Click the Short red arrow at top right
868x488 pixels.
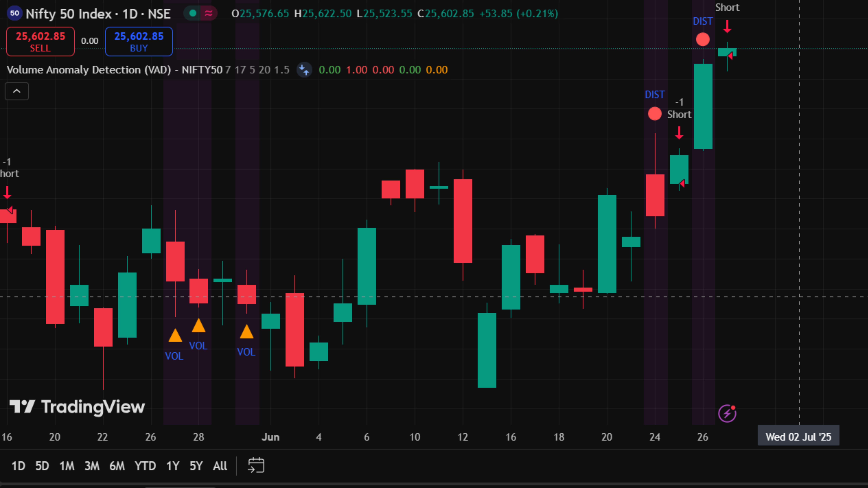[x=727, y=27]
